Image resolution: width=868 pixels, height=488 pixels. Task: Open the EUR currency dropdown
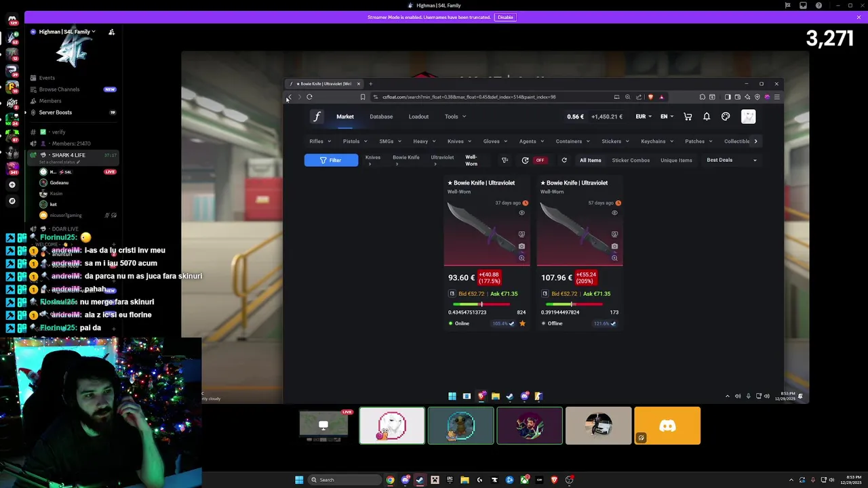tap(644, 117)
